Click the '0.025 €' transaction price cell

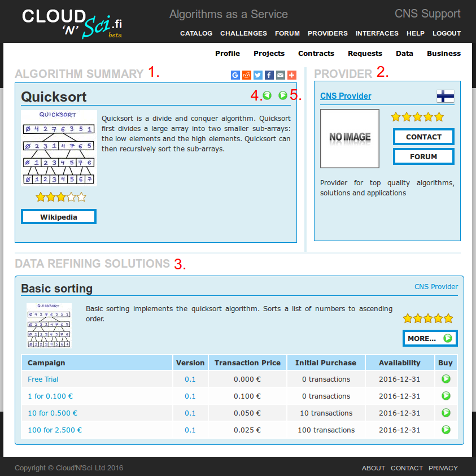(x=247, y=430)
